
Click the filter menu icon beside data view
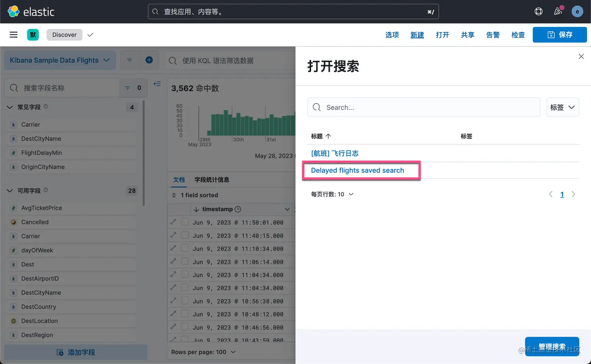[x=129, y=60]
